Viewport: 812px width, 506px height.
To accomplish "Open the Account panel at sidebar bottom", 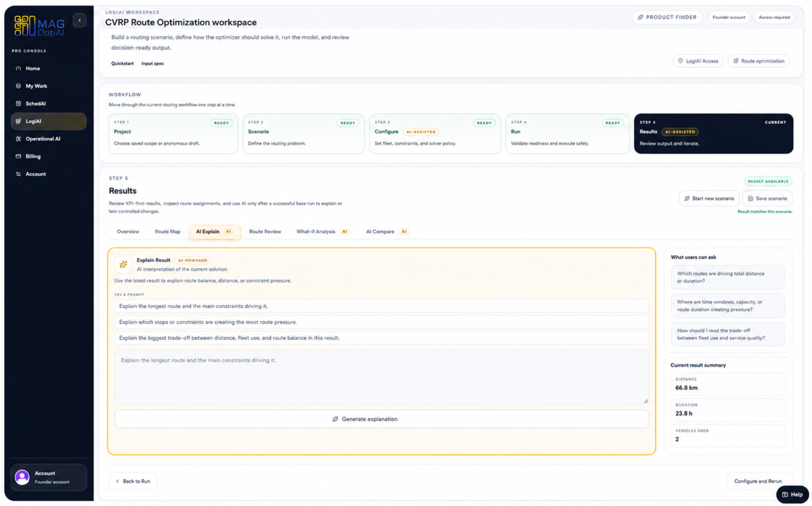I will (49, 477).
